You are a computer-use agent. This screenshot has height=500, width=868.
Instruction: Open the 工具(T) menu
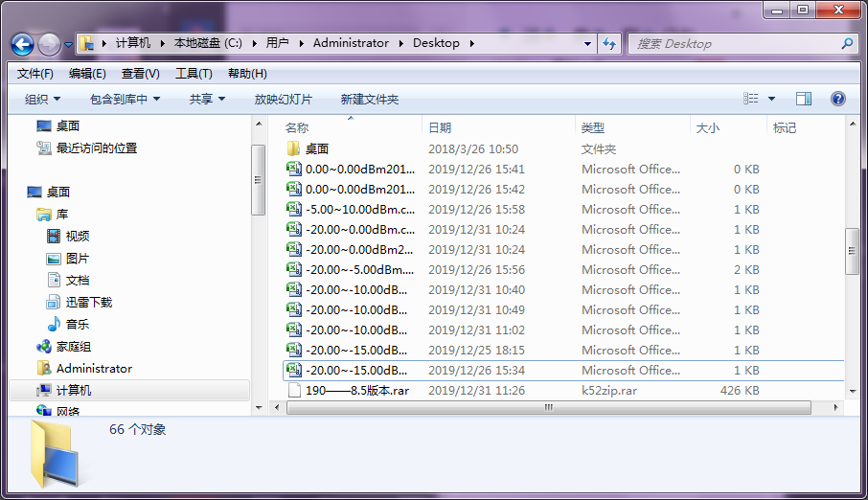(194, 74)
